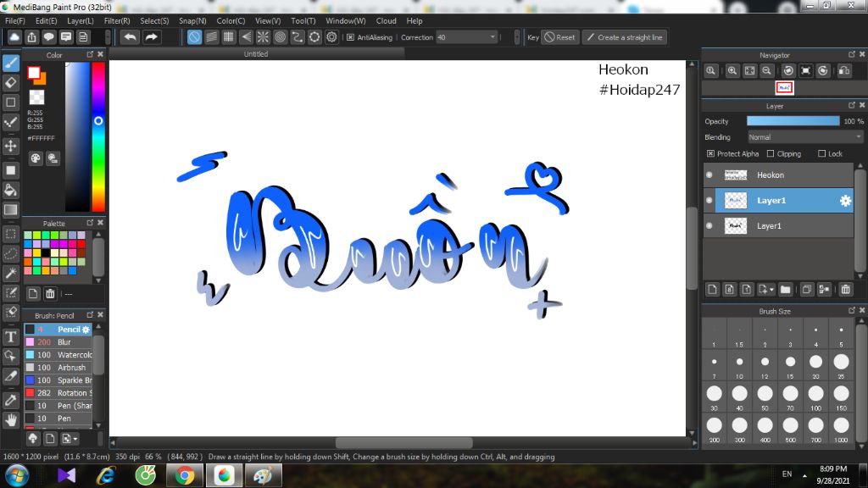Viewport: 868px width, 488px height.
Task: Undock the Brush Size panel
Action: 851,310
